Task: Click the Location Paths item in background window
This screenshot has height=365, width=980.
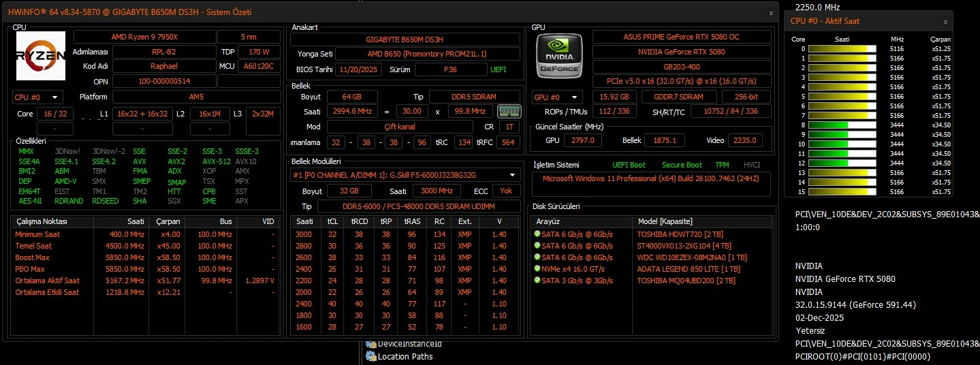Action: pyautogui.click(x=405, y=356)
